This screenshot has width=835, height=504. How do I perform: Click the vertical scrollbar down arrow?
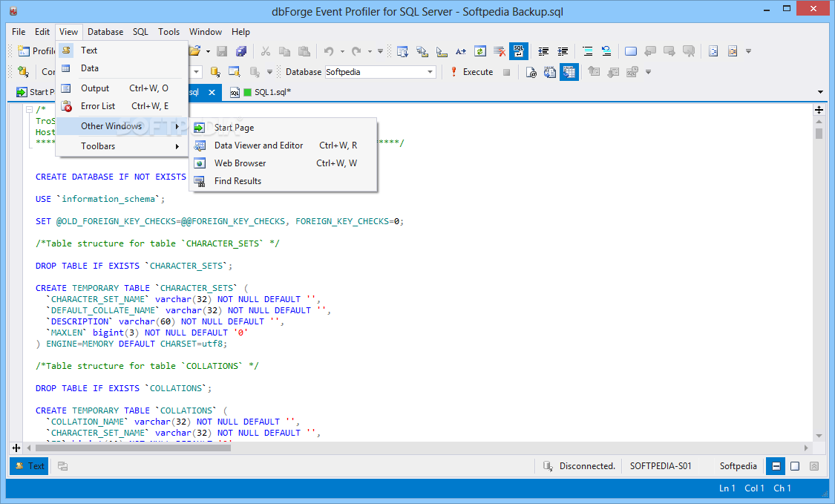click(x=819, y=436)
